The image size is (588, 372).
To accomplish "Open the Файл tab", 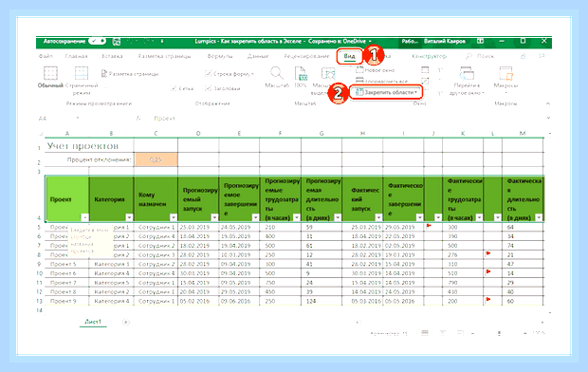I will click(x=46, y=56).
